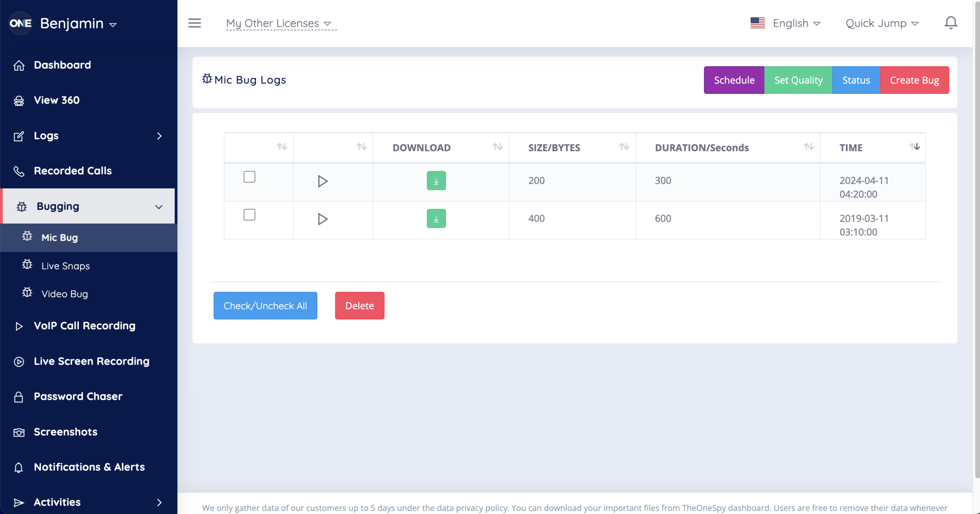980x514 pixels.
Task: Click the View 360 sidebar icon
Action: click(x=19, y=101)
